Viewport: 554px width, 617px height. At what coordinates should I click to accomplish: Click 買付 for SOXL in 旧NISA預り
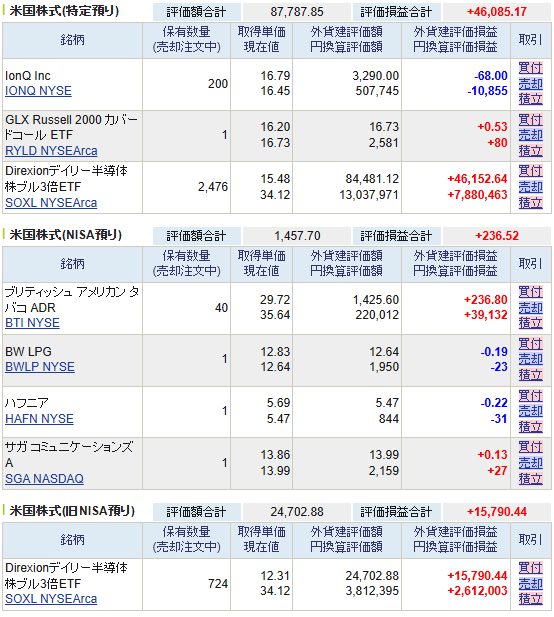(530, 568)
